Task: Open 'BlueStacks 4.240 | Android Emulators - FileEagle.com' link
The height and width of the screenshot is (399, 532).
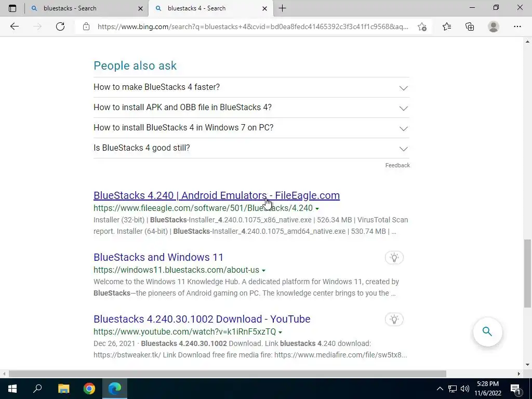Action: (x=217, y=195)
